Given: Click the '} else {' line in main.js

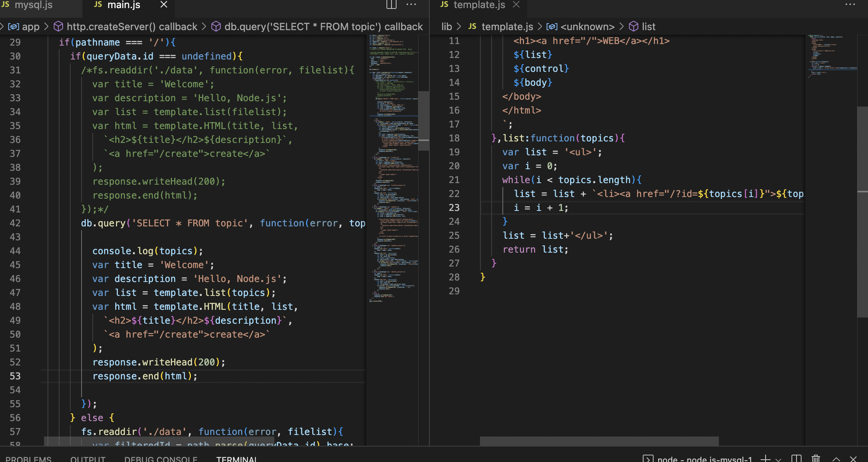Looking at the screenshot, I should tap(92, 418).
